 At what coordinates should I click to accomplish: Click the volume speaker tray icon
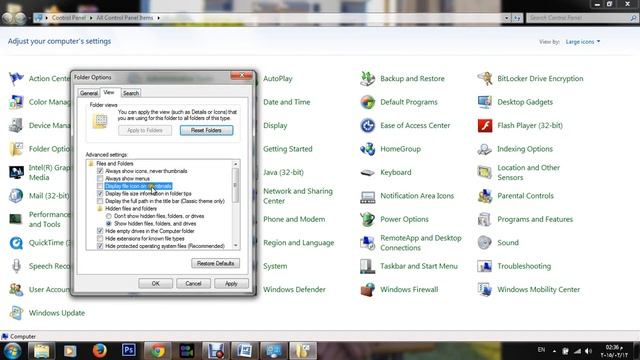tap(588, 351)
